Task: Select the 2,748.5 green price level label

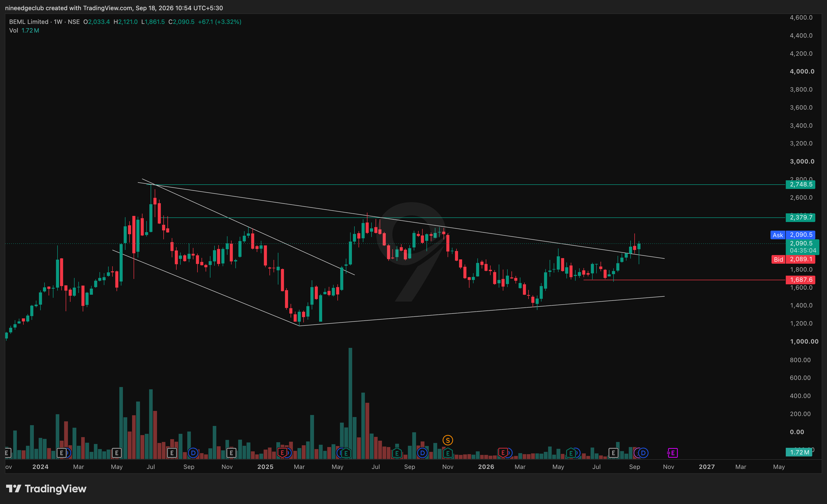Action: [801, 184]
